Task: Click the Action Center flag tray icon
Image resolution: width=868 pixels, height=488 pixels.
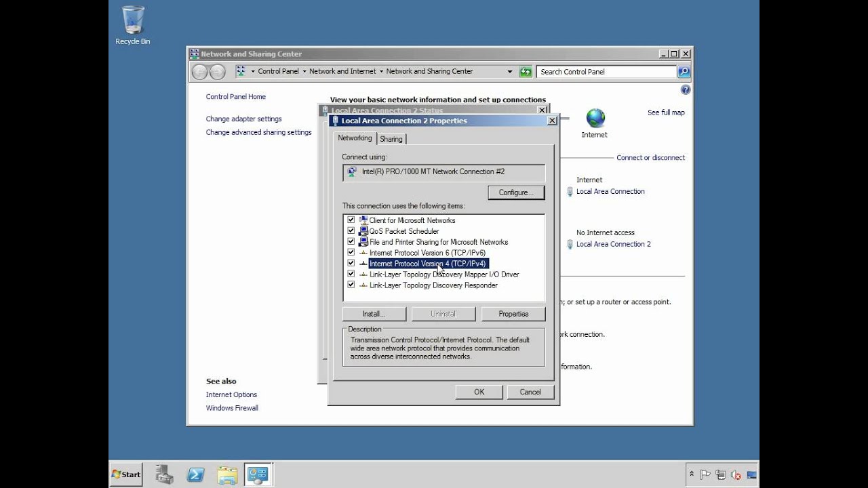Action: pyautogui.click(x=705, y=475)
